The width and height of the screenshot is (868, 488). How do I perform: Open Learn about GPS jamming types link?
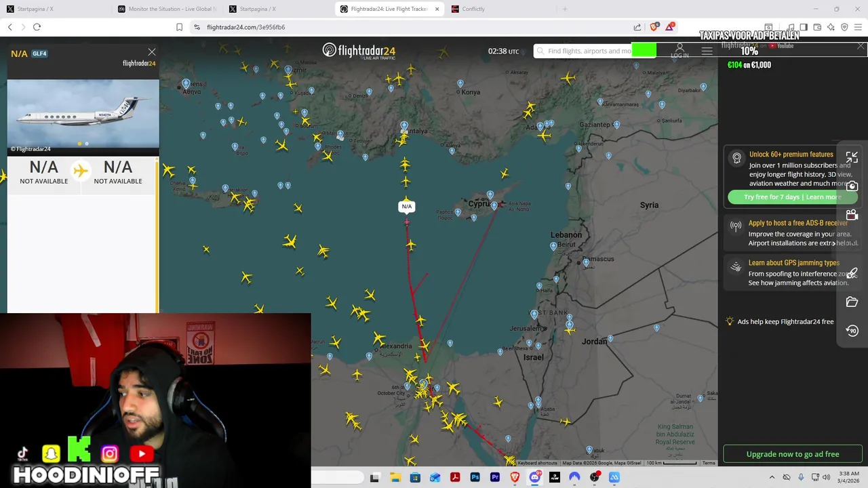[x=793, y=263]
